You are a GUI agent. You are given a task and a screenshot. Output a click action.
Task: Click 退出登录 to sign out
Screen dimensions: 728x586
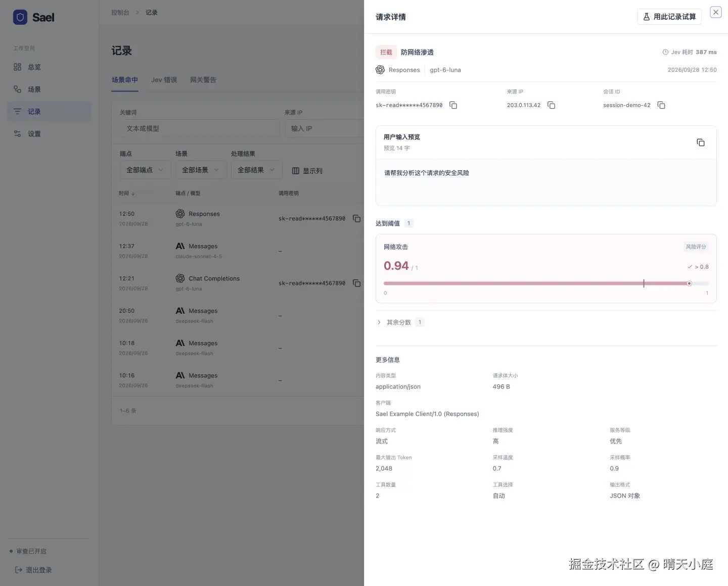pyautogui.click(x=34, y=570)
